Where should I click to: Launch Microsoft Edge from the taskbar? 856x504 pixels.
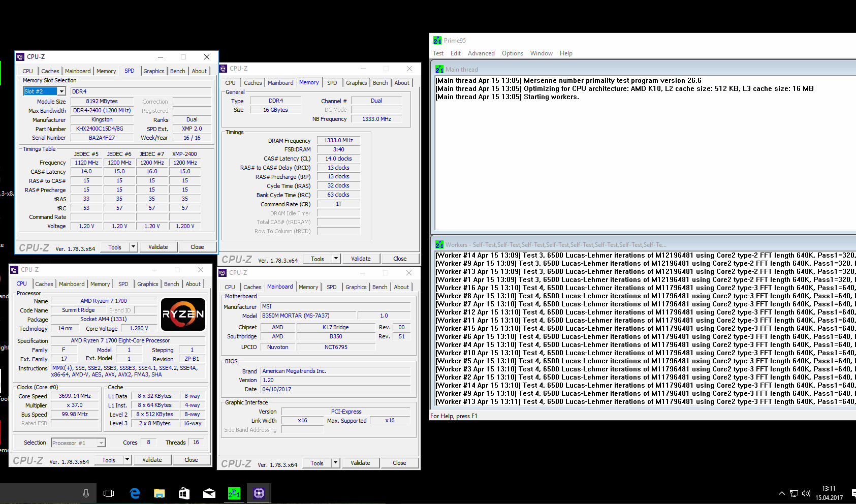click(135, 493)
